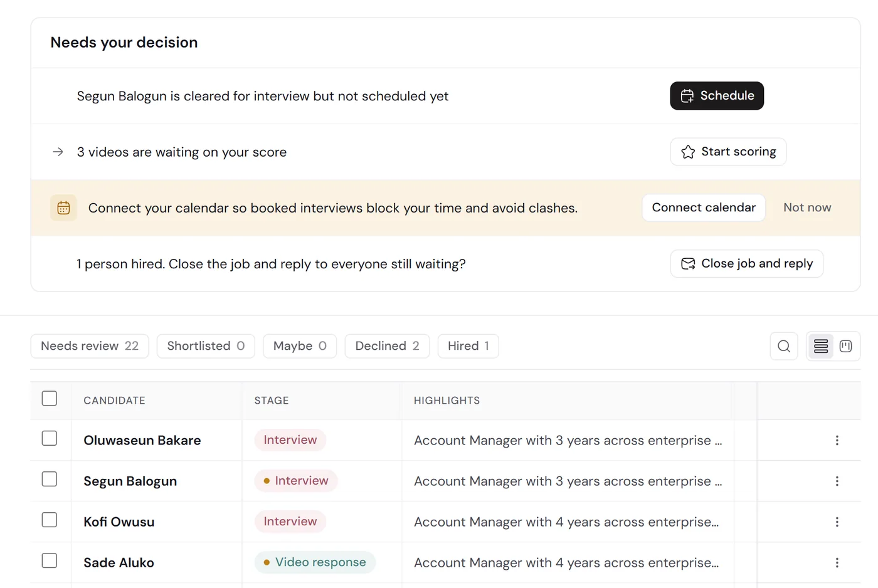Image resolution: width=878 pixels, height=588 pixels.
Task: Click the arrow beside 3 videos waiting
Action: pyautogui.click(x=58, y=152)
